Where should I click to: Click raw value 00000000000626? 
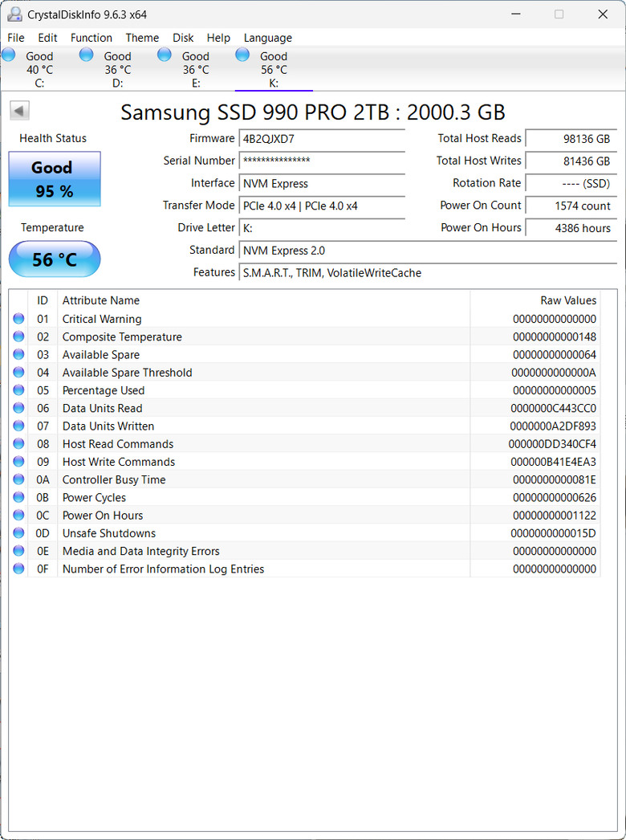pos(555,498)
